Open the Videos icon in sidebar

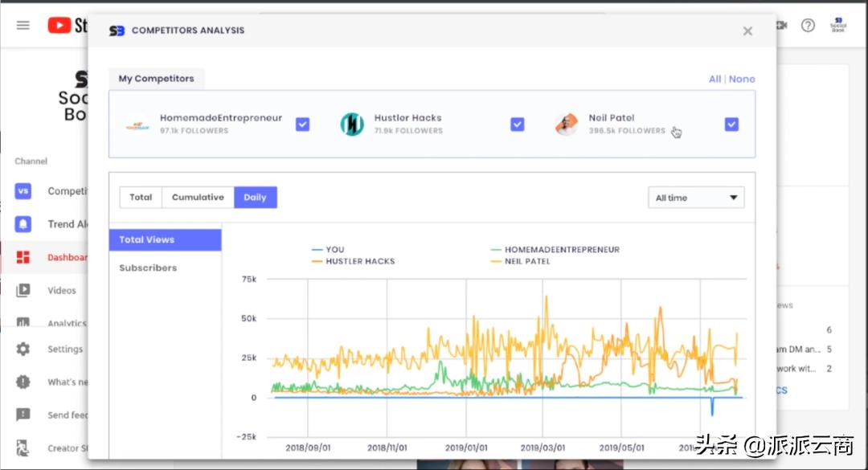pos(23,290)
